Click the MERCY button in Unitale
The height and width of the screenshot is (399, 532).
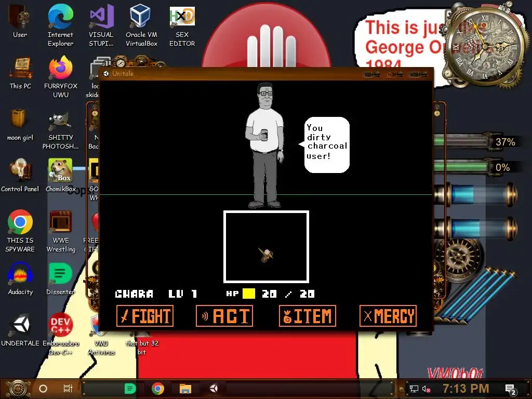(388, 316)
